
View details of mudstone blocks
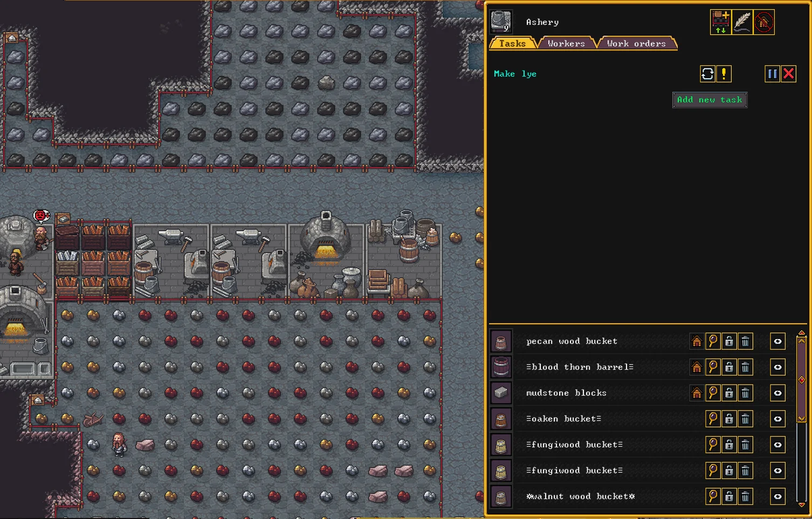pos(713,393)
